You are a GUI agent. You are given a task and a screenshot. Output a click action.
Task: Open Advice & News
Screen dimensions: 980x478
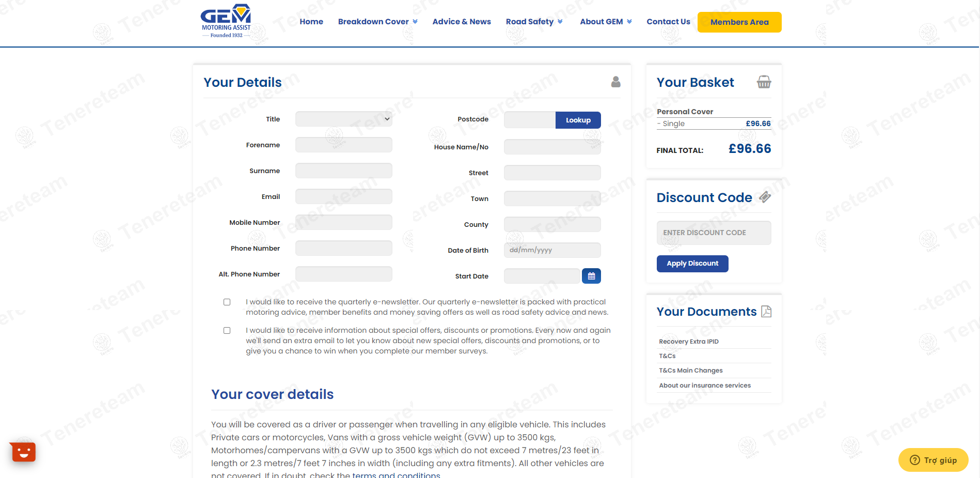coord(462,22)
